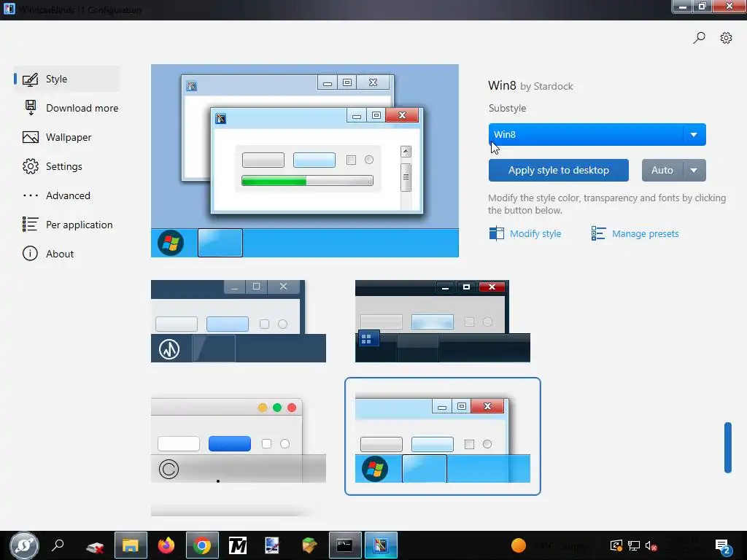Click the Windows Start button on taskbar
This screenshot has width=747, height=560.
pyautogui.click(x=24, y=545)
